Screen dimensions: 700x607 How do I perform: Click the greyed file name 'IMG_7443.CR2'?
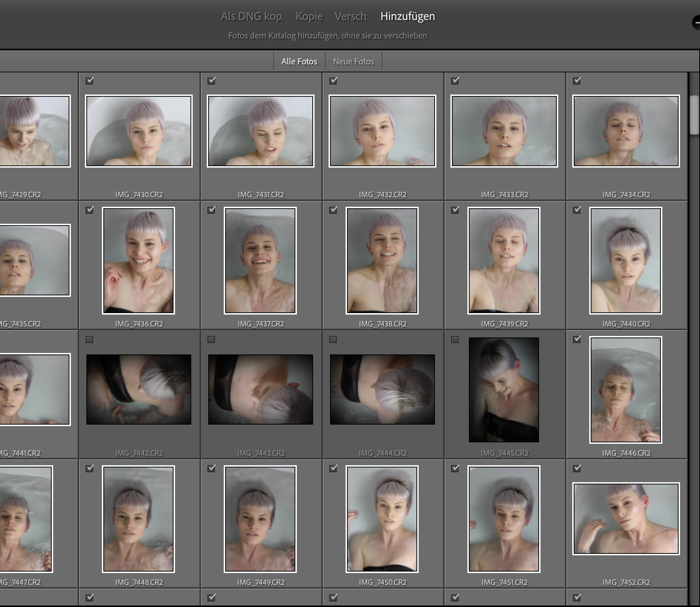pyautogui.click(x=261, y=453)
